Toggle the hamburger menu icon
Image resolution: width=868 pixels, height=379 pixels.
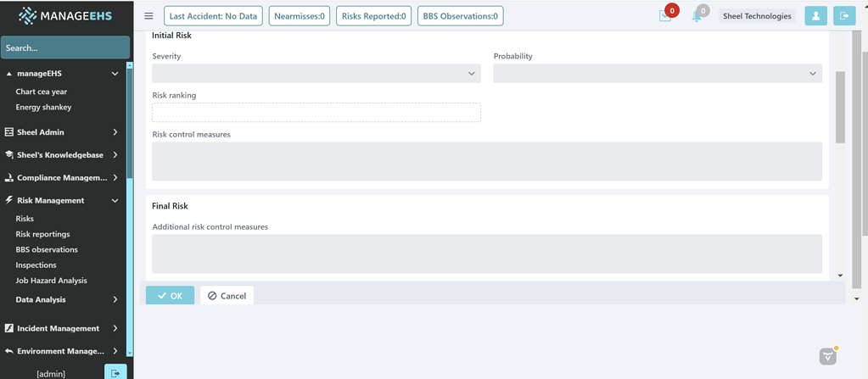pos(148,16)
